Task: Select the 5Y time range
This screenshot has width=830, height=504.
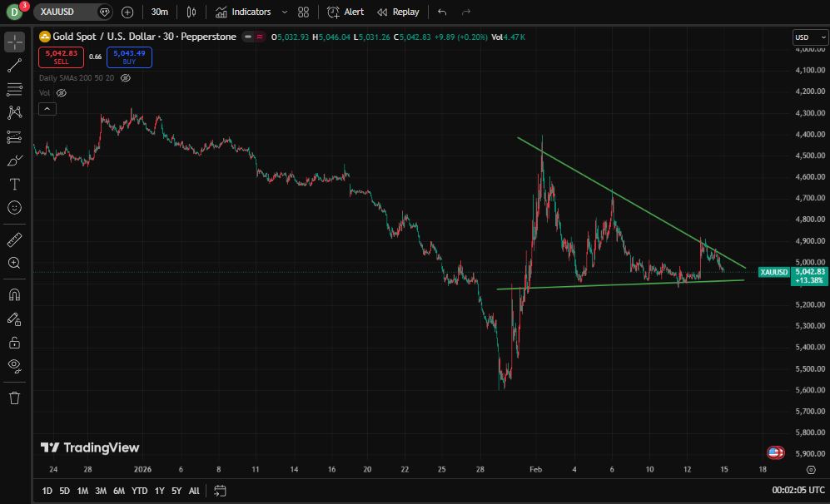Action: click(x=176, y=491)
